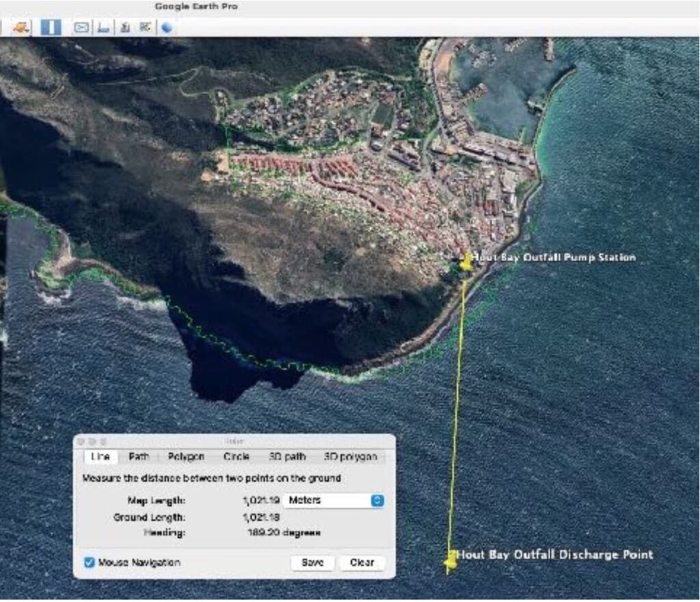
Task: Click the Email envelope toolbar icon
Action: pos(81,27)
